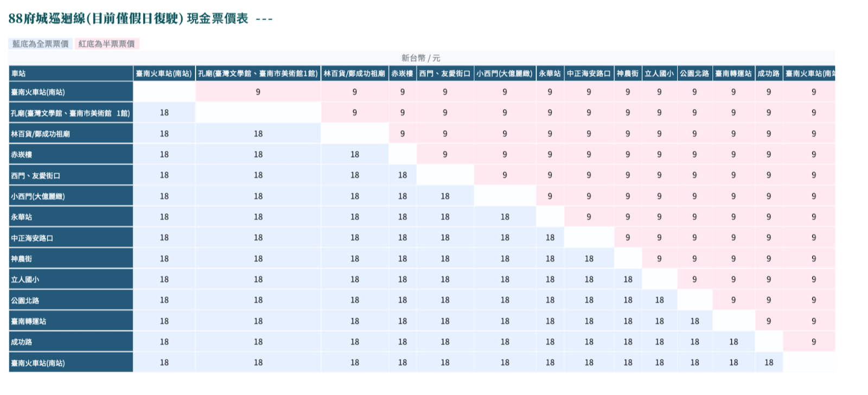Click fare 18 in 成功路 row, 臺南轉運站 column
Viewport: 868px width, 395px height.
click(733, 342)
